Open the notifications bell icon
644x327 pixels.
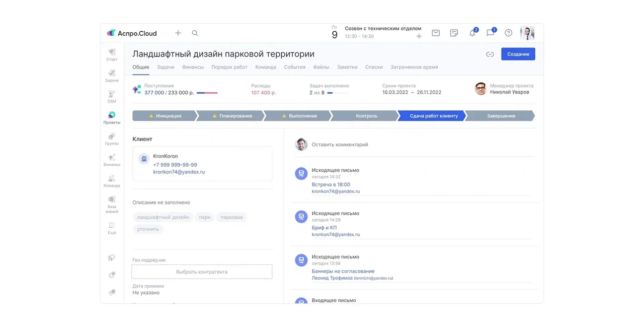(472, 33)
